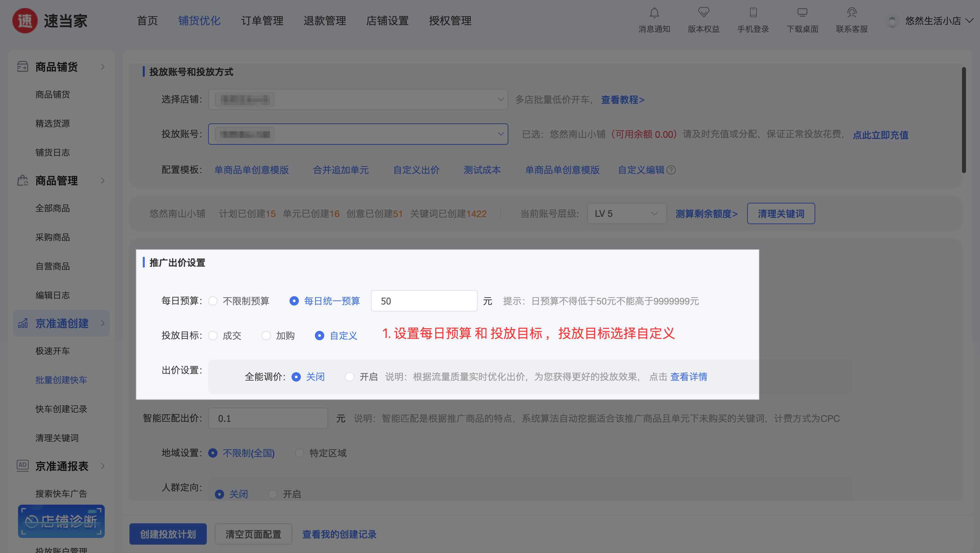Open the 店铺诊断 banner
The height and width of the screenshot is (553, 980).
tap(61, 521)
